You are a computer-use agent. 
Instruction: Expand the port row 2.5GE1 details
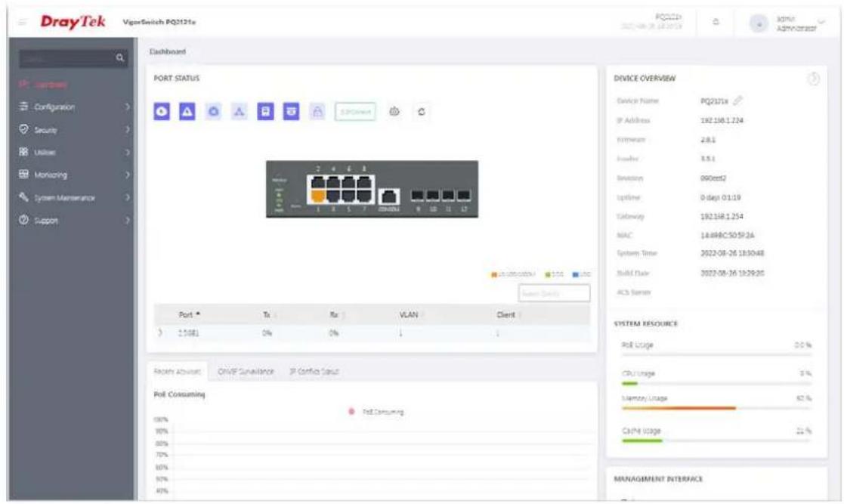click(x=160, y=332)
